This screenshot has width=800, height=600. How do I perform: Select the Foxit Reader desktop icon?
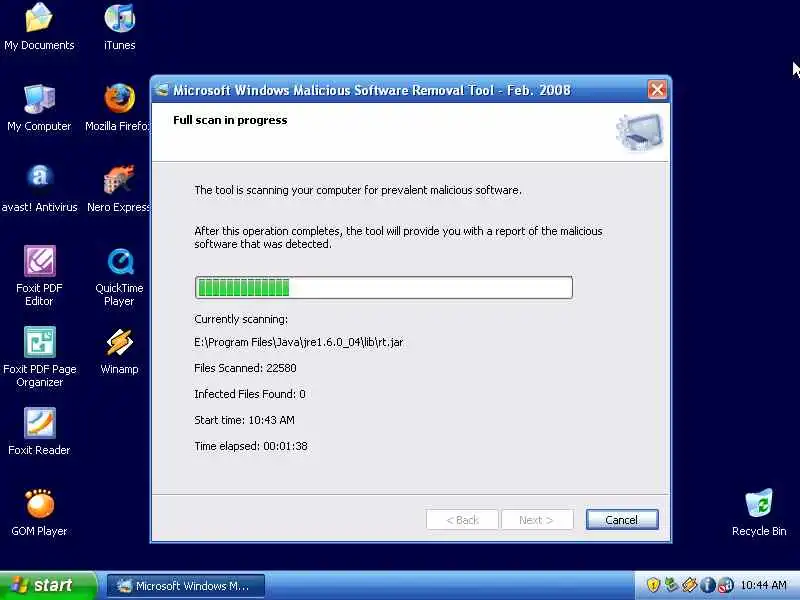tap(39, 431)
